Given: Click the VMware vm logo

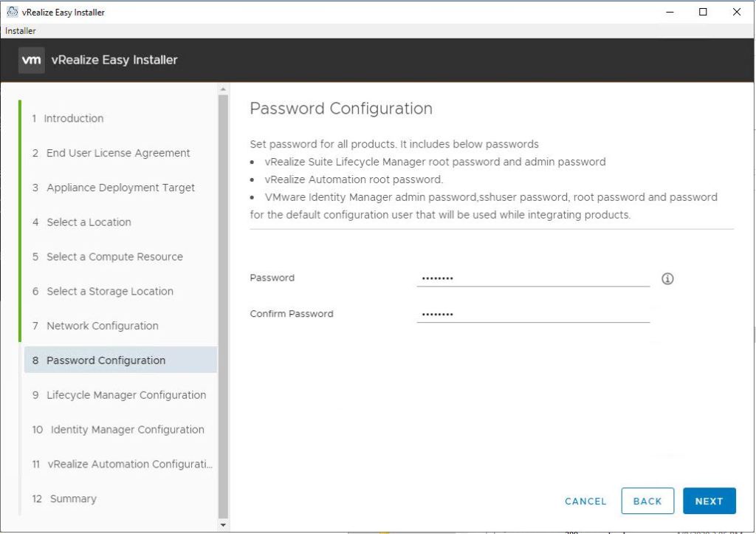Looking at the screenshot, I should (32, 60).
